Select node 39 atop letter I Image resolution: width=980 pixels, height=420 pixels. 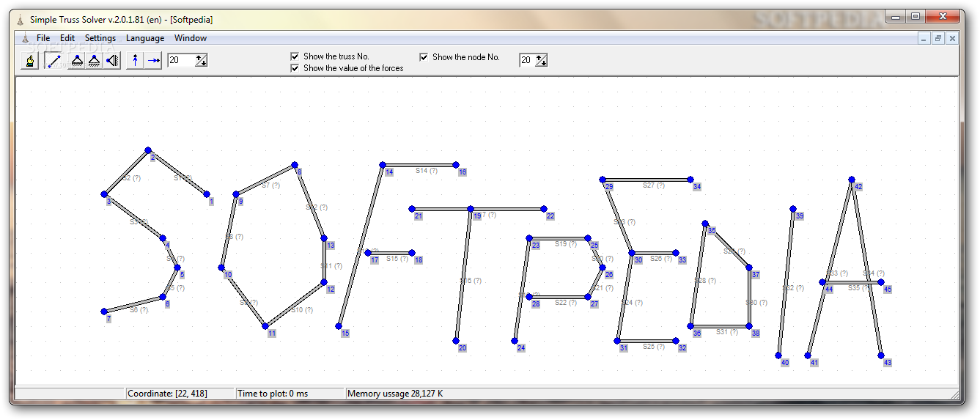coord(792,209)
